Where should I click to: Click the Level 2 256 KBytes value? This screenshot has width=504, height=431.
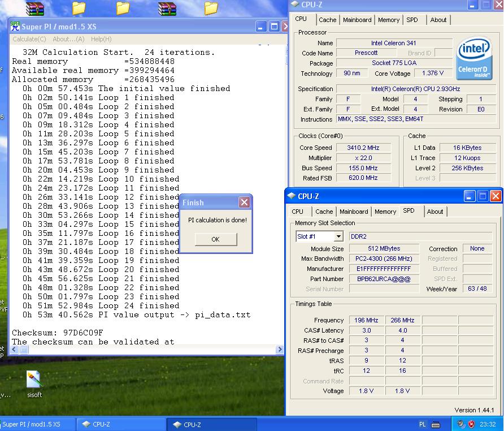468,168
